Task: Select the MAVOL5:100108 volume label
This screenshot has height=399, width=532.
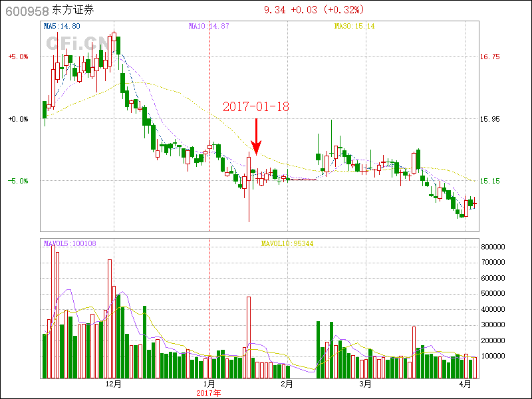Action: (70, 243)
